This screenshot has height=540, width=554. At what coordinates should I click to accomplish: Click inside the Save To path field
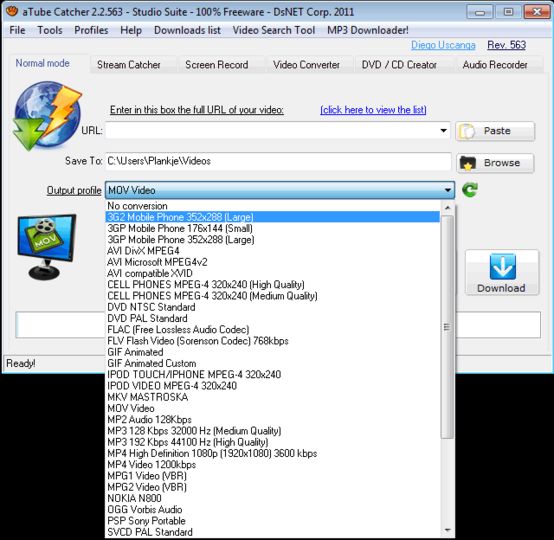click(278, 162)
